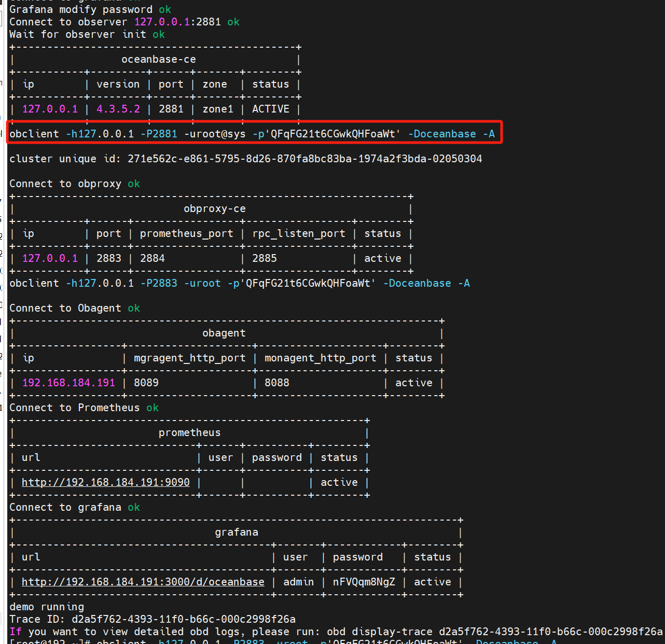This screenshot has width=665, height=644.
Task: Click Grafana password nFVQqm8NgZ
Action: [x=364, y=582]
